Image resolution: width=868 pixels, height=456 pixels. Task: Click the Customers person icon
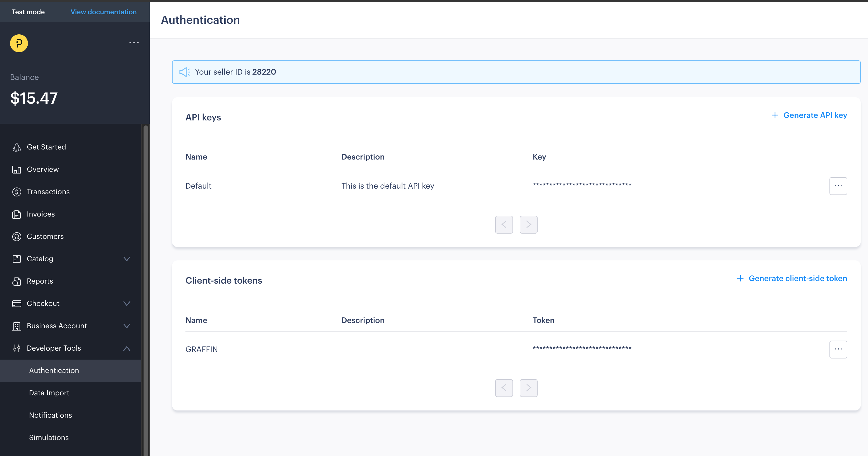[x=16, y=237]
